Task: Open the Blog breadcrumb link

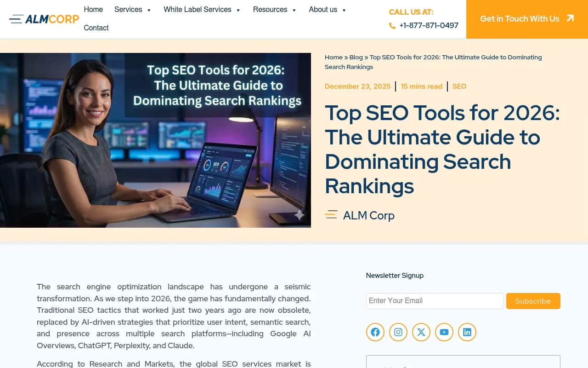Action: tap(356, 57)
